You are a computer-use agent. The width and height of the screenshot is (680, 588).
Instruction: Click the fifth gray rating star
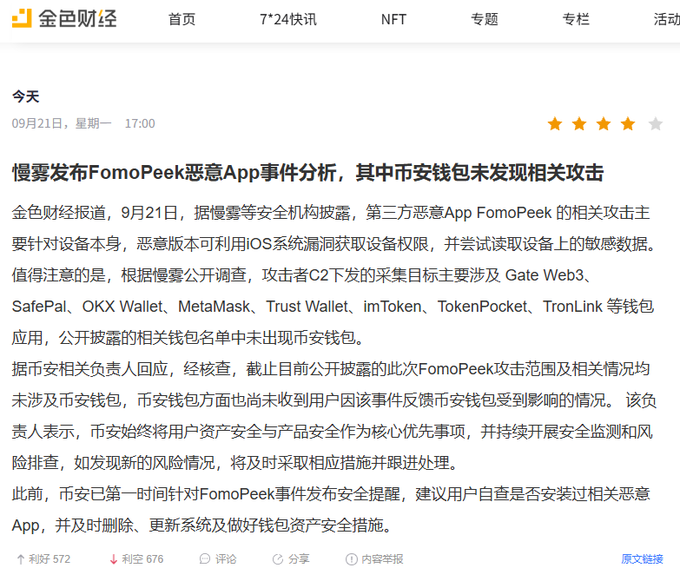[655, 124]
